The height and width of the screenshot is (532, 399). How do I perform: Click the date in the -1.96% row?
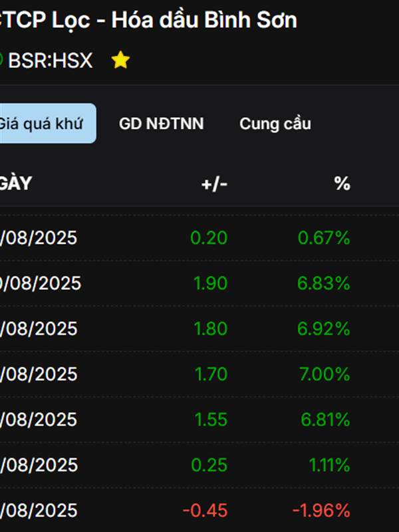coord(39,511)
